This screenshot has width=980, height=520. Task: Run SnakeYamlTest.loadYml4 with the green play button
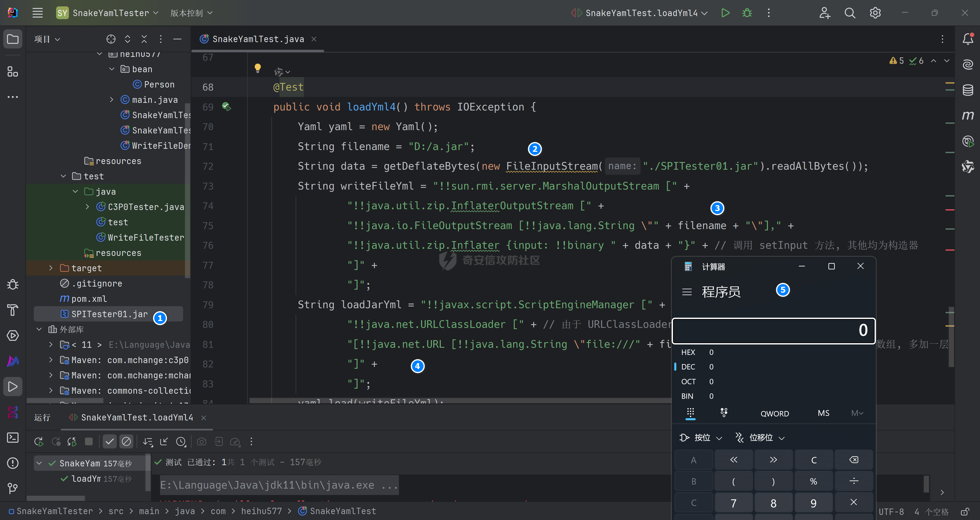725,13
